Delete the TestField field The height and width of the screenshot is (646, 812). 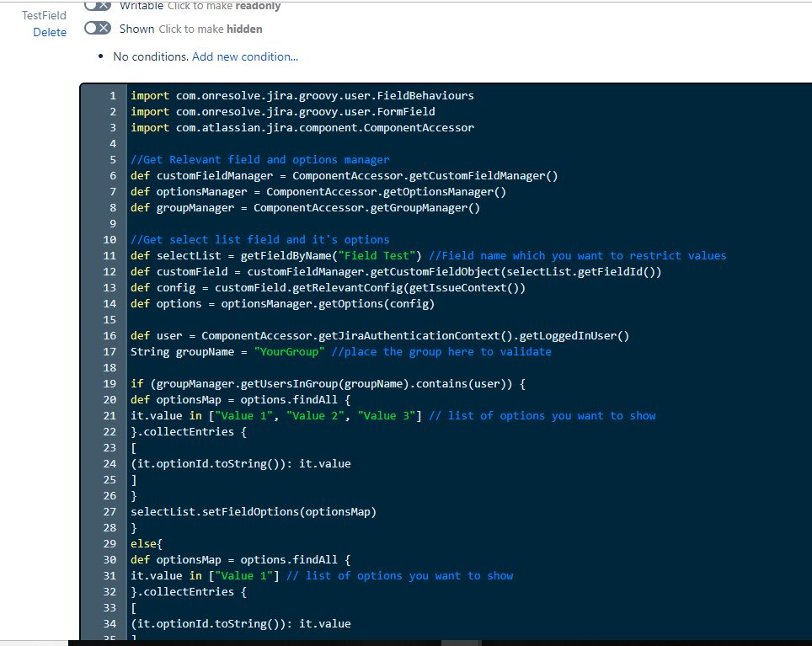point(50,32)
